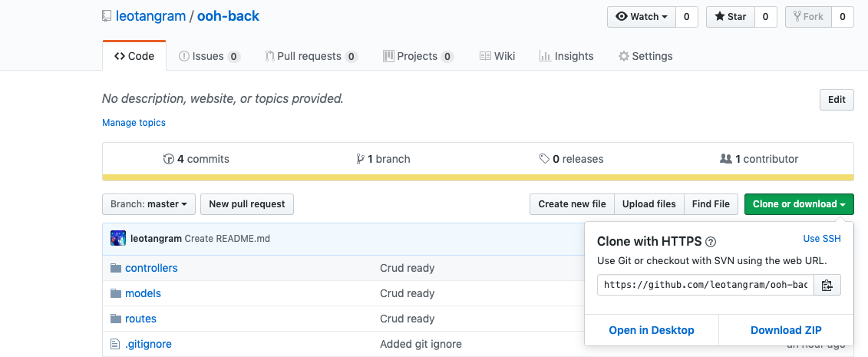Click the Edit description button

837,100
